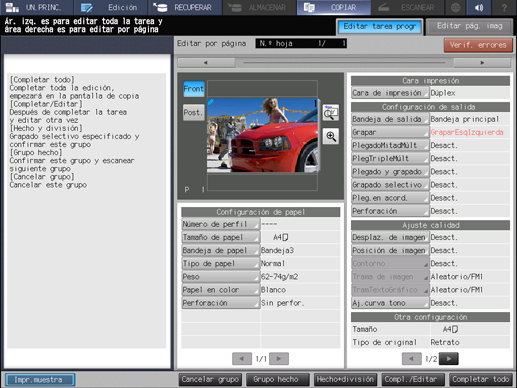The height and width of the screenshot is (388, 517).
Task: Click the Verif. errores button
Action: [x=478, y=45]
